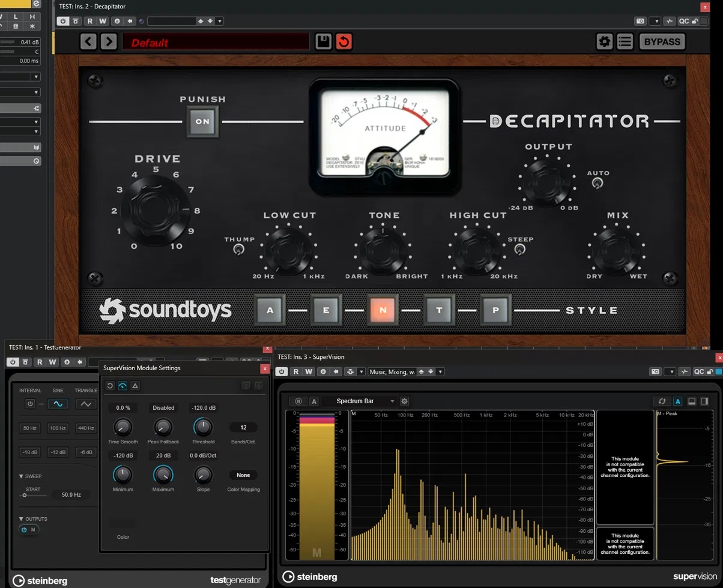This screenshot has width=723, height=588.
Task: Toggle SuperVision plugin power button
Action: click(282, 371)
